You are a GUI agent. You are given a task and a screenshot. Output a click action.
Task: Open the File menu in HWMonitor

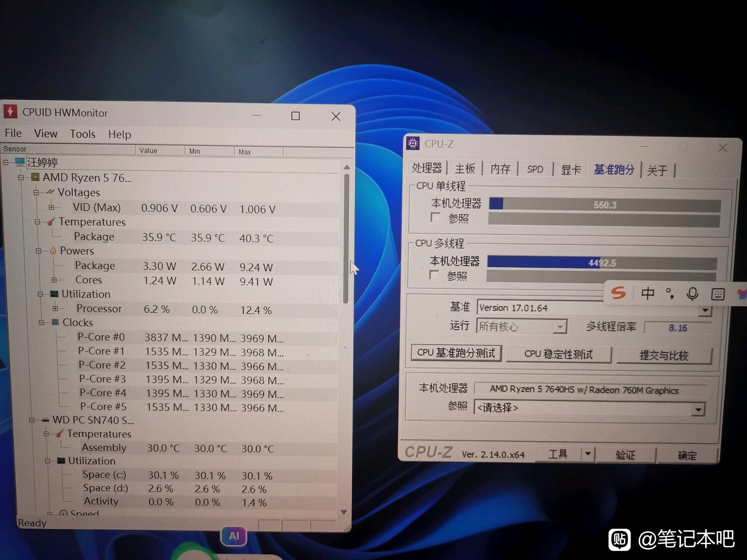tap(13, 133)
